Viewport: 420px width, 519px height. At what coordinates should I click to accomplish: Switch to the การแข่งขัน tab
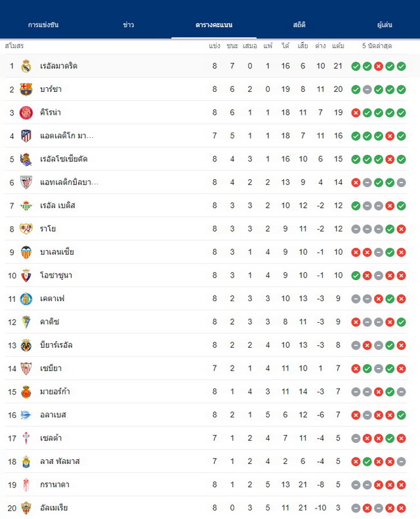(43, 25)
